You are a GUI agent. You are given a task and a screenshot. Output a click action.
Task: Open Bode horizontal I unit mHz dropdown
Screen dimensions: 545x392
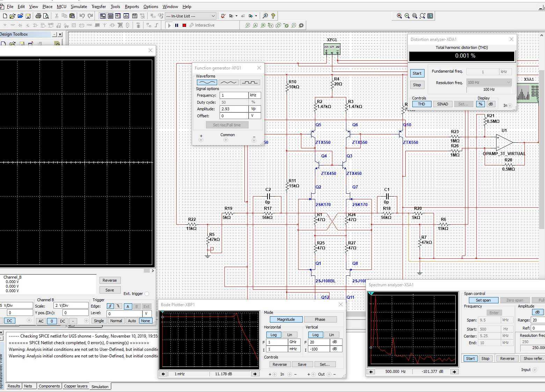tap(294, 349)
